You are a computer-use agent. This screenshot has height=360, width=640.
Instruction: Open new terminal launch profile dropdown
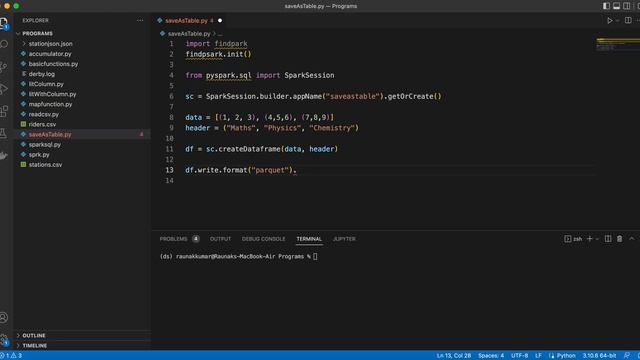click(x=597, y=239)
